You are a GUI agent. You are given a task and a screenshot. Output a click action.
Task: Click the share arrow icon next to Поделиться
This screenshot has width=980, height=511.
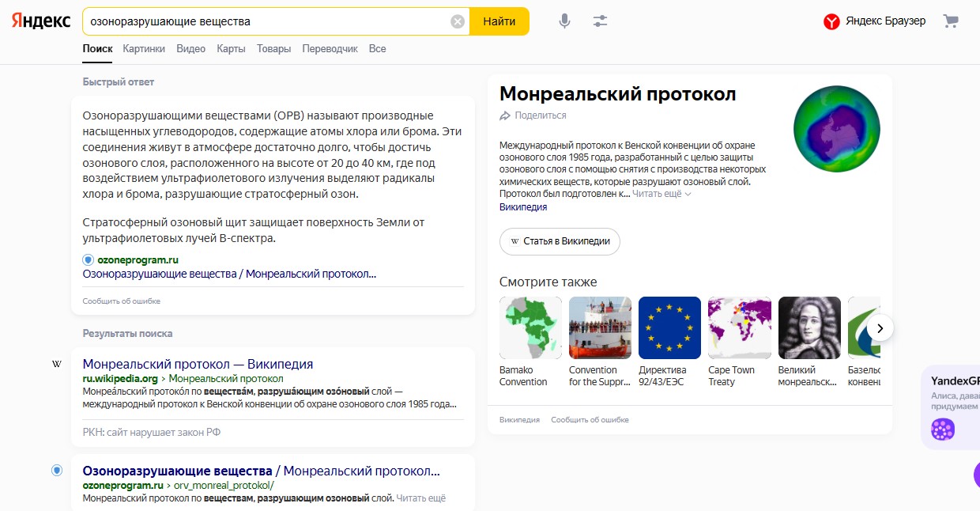505,115
